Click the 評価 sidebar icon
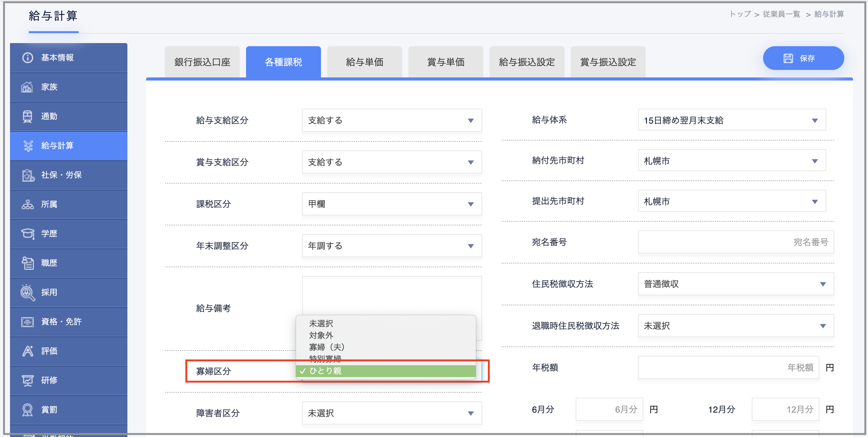868x437 pixels. [27, 351]
